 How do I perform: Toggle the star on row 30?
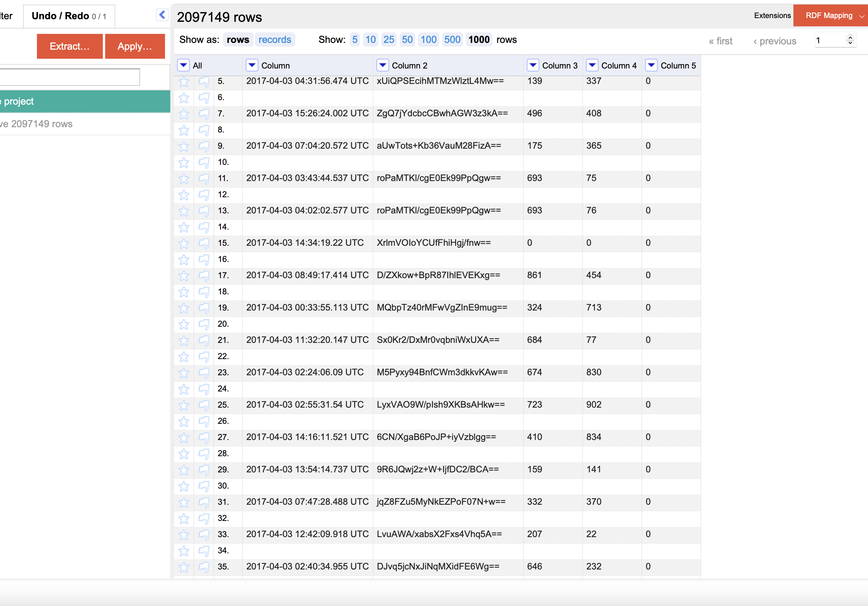pos(184,486)
